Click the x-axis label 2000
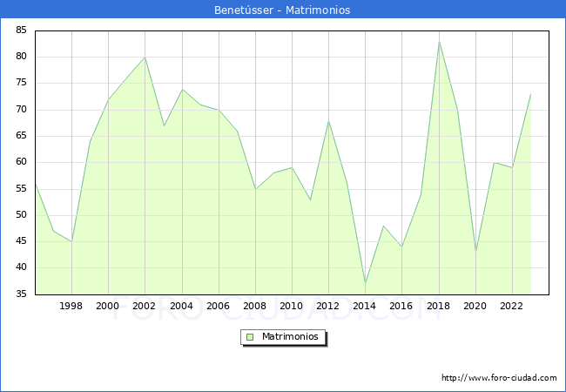The height and width of the screenshot is (392, 566). click(108, 306)
